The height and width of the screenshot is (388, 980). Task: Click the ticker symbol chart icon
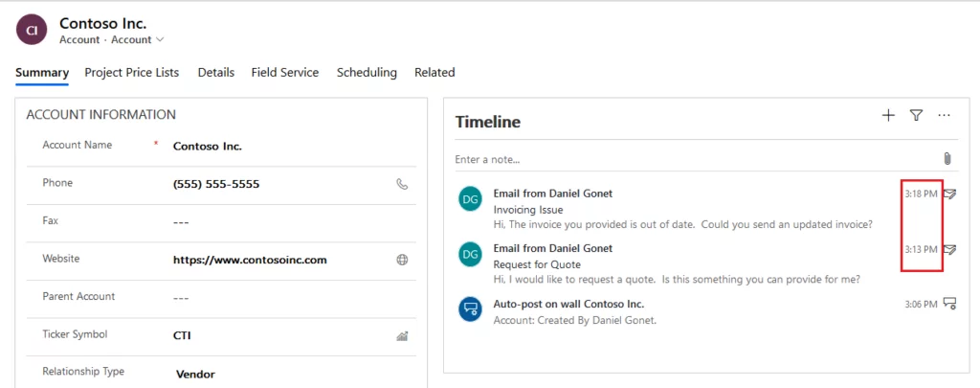(403, 336)
